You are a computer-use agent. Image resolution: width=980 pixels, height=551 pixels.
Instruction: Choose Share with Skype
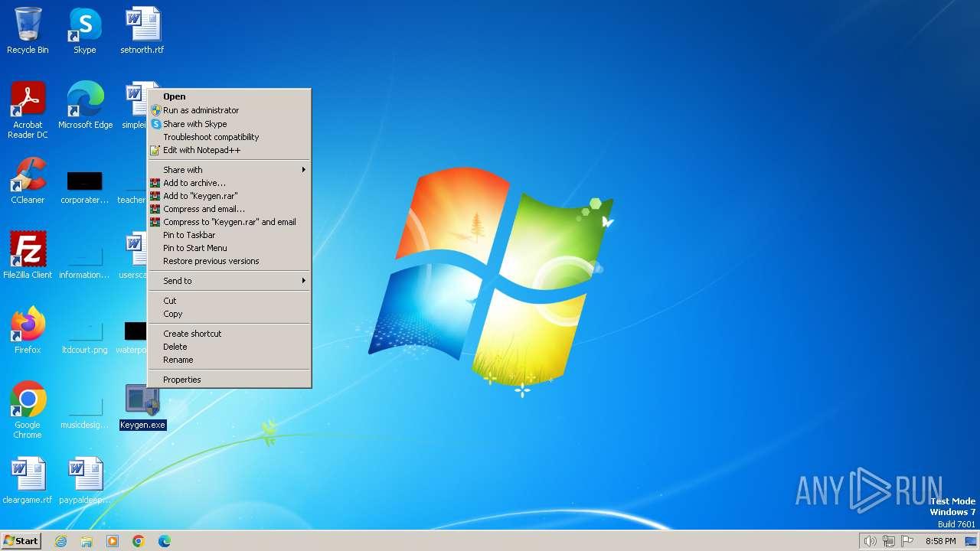[230, 124]
